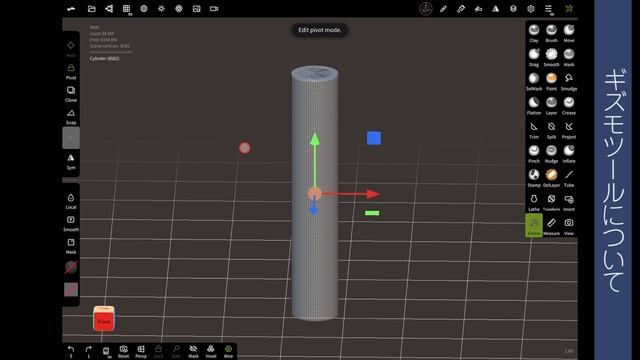The height and width of the screenshot is (360, 640).
Task: Select the Nudge tool
Action: (x=551, y=154)
